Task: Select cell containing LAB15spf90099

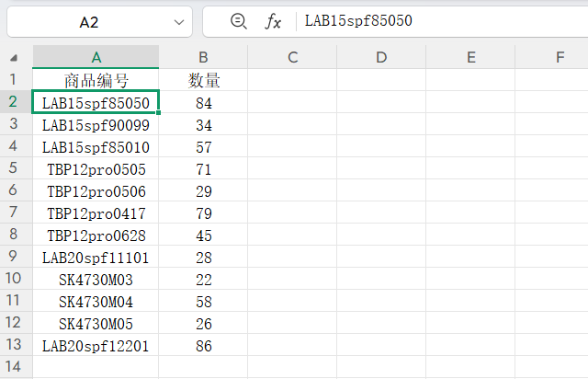Action: [96, 124]
